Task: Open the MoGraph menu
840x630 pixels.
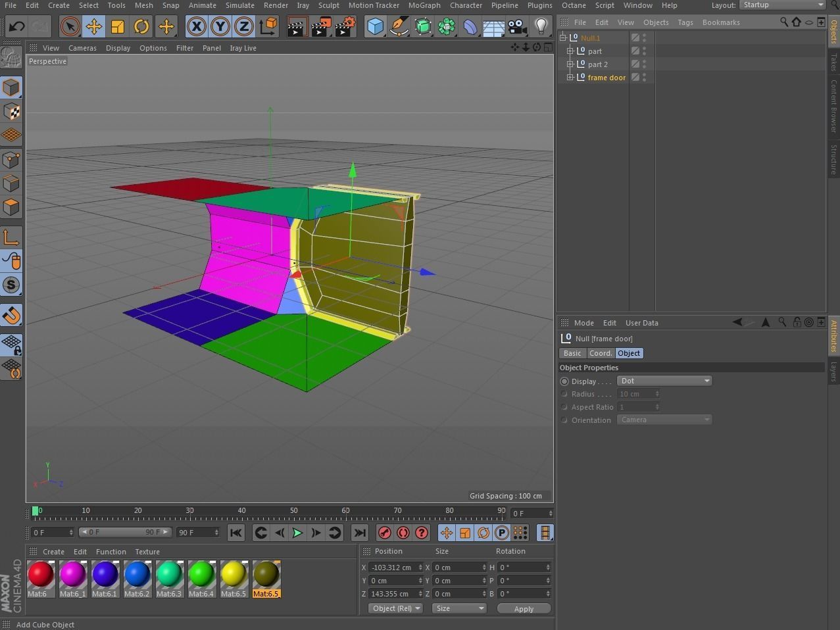Action: click(x=424, y=5)
